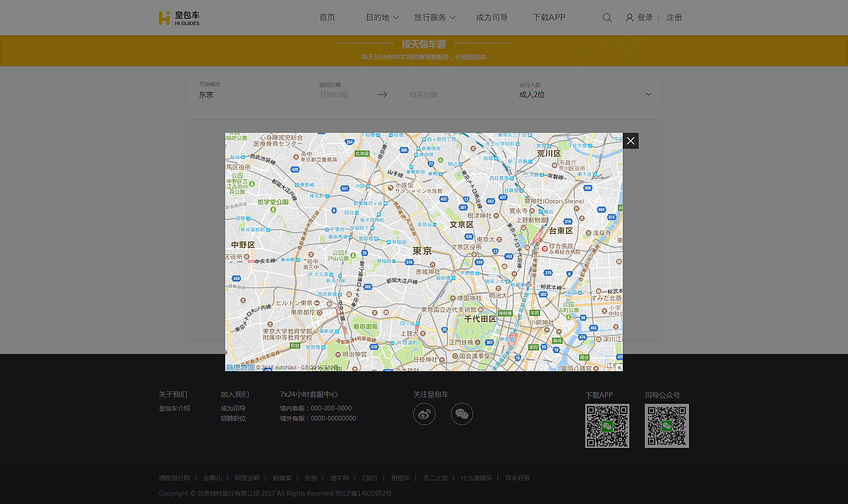Click the 注册 link
Image resolution: width=848 pixels, height=504 pixels.
point(674,18)
